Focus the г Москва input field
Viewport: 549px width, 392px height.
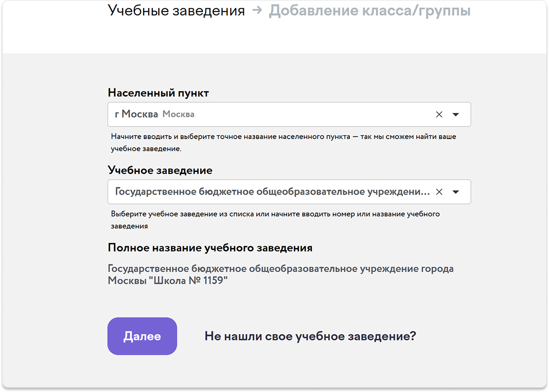pyautogui.click(x=289, y=115)
